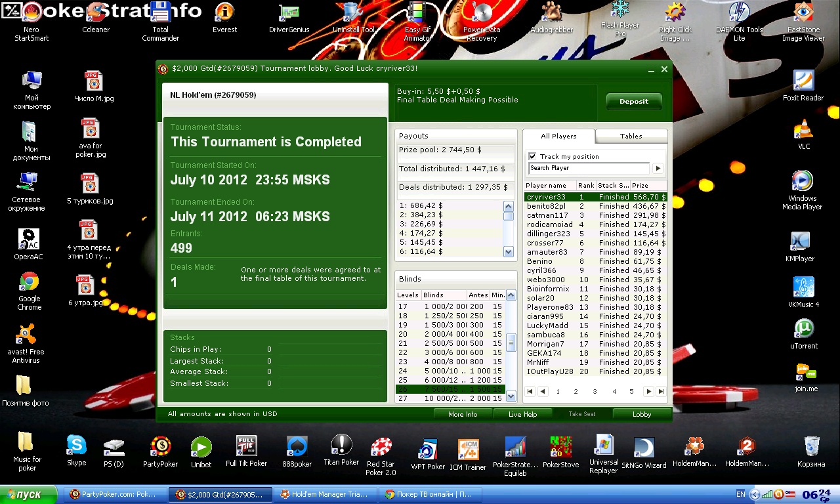Switch to the Tables tab
Image resolution: width=840 pixels, height=504 pixels.
pyautogui.click(x=631, y=136)
